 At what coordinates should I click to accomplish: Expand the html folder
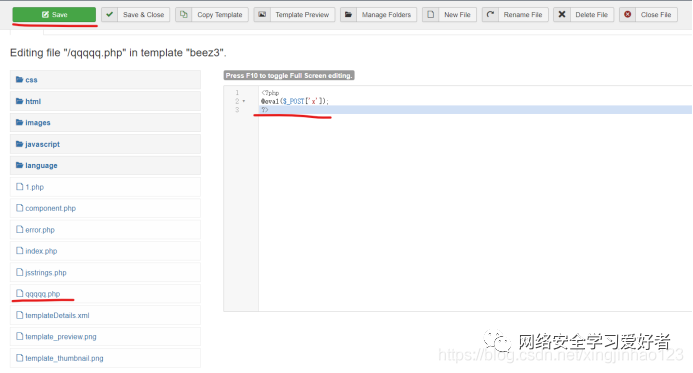(105, 101)
